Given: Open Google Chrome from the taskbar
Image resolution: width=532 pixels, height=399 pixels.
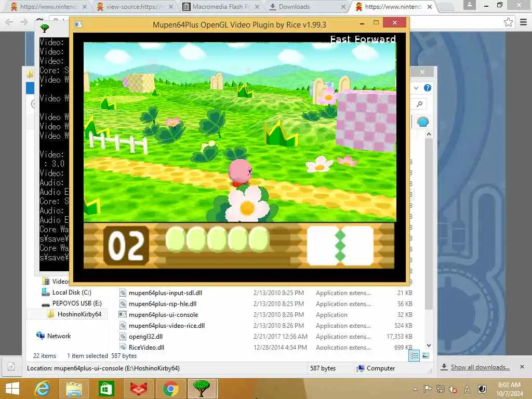Looking at the screenshot, I should (x=170, y=389).
